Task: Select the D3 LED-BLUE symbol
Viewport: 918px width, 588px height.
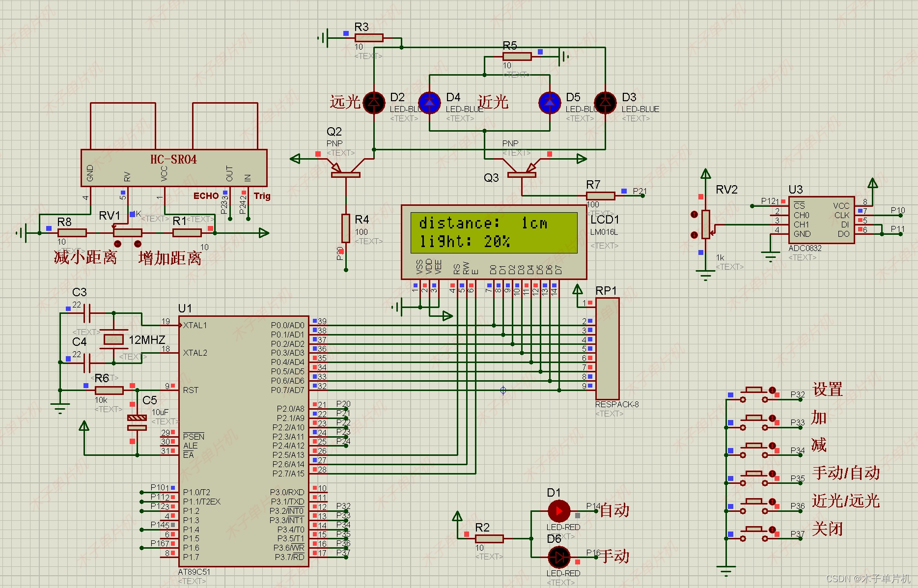Action: coord(605,103)
